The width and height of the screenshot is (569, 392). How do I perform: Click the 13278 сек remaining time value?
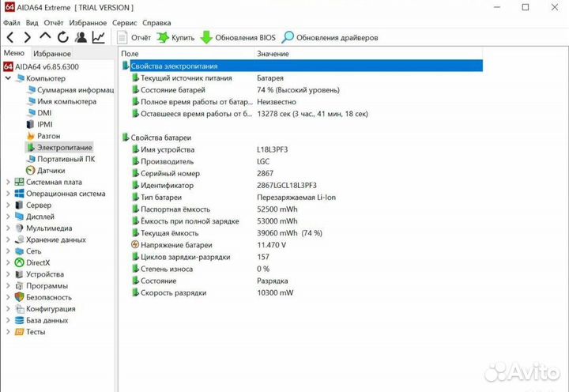(x=312, y=114)
